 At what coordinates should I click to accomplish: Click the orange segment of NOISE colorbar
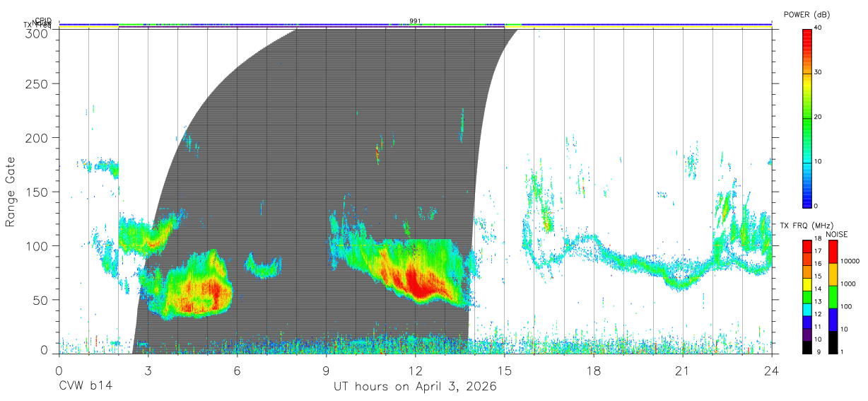pyautogui.click(x=832, y=274)
